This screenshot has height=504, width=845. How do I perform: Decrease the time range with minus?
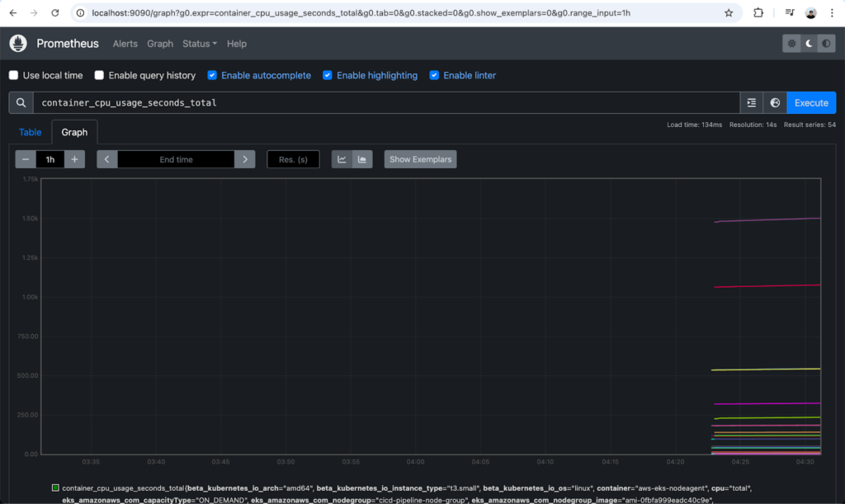point(26,159)
